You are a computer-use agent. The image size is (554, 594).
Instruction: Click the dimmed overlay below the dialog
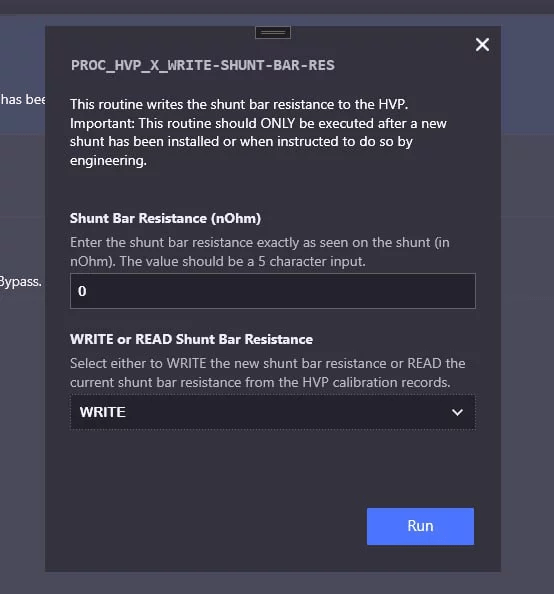click(x=277, y=583)
